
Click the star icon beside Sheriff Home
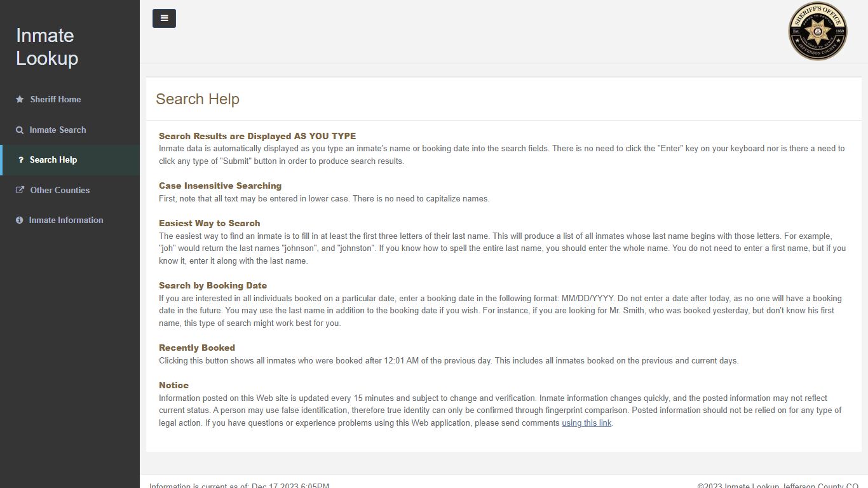(20, 99)
